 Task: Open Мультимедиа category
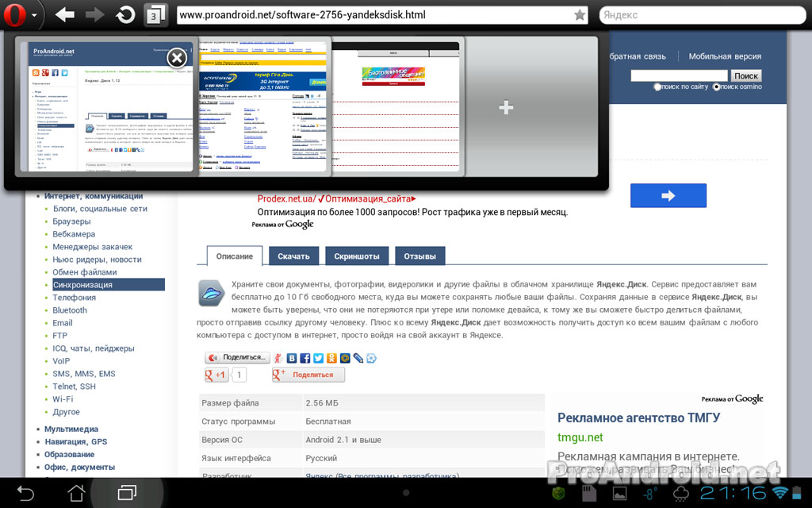click(x=71, y=429)
